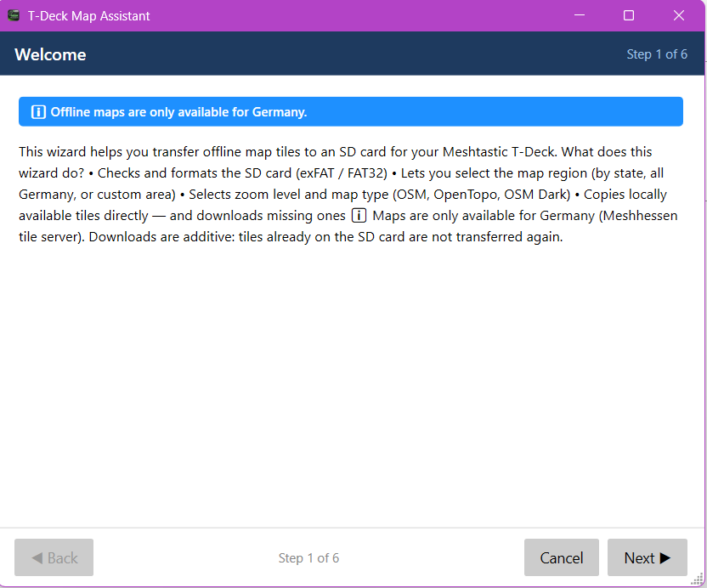Click the info icon before 'Maps are only'

(x=359, y=216)
